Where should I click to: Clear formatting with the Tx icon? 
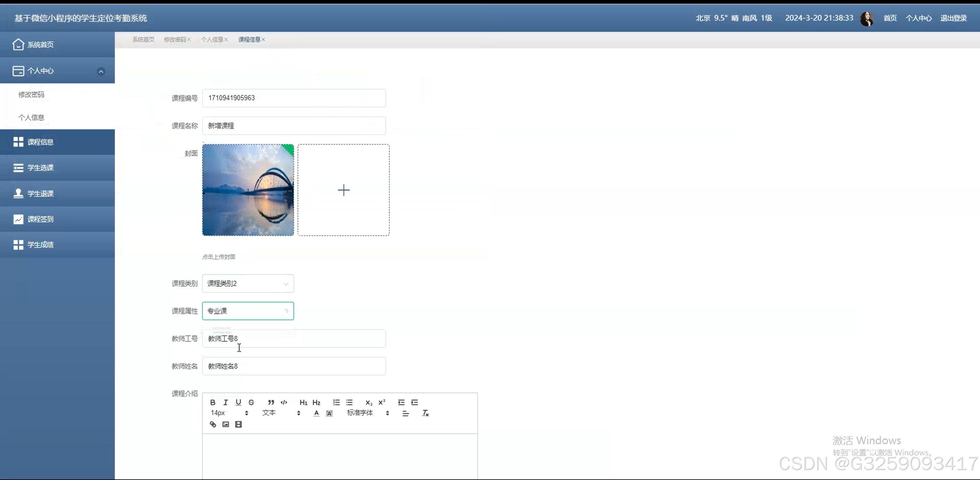pyautogui.click(x=425, y=413)
